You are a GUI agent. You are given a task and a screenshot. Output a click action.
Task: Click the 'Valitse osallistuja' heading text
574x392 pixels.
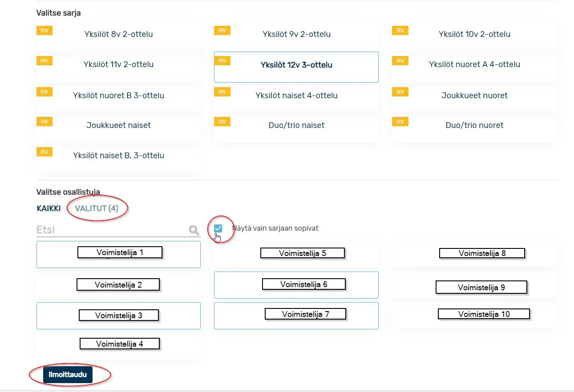pyautogui.click(x=68, y=192)
